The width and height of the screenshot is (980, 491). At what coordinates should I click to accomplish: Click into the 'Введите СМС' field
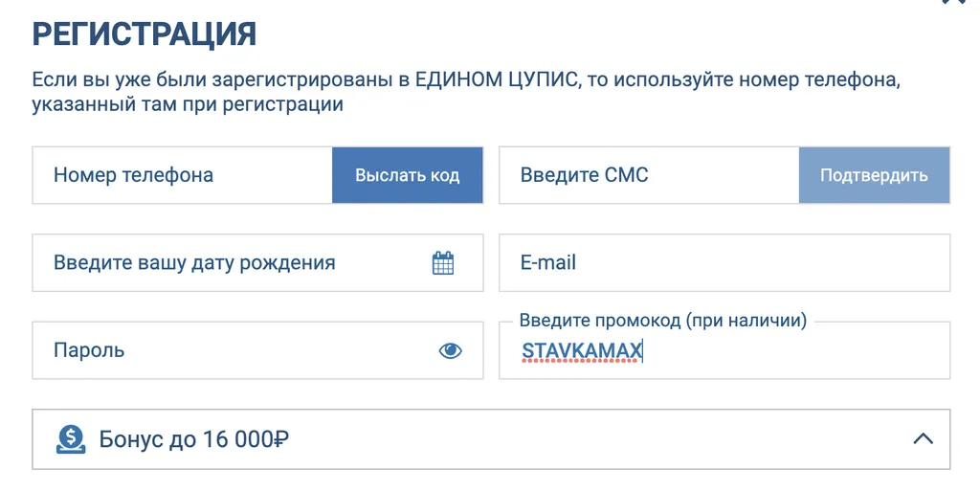[x=649, y=175]
